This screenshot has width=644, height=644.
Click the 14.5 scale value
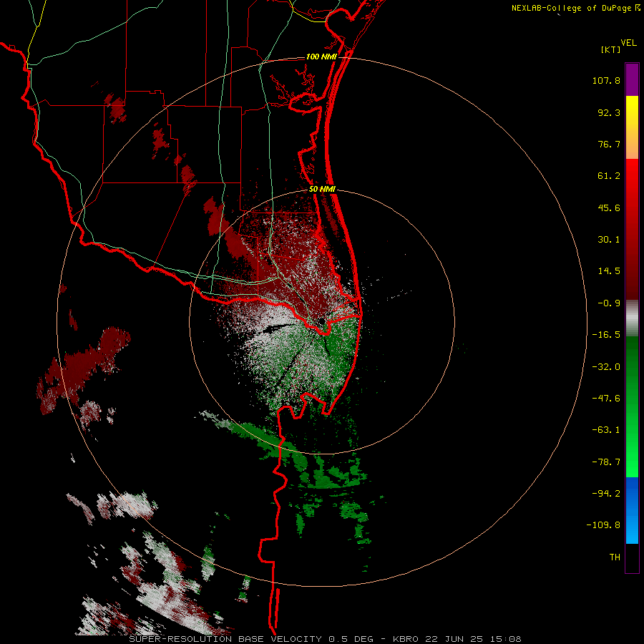(609, 271)
